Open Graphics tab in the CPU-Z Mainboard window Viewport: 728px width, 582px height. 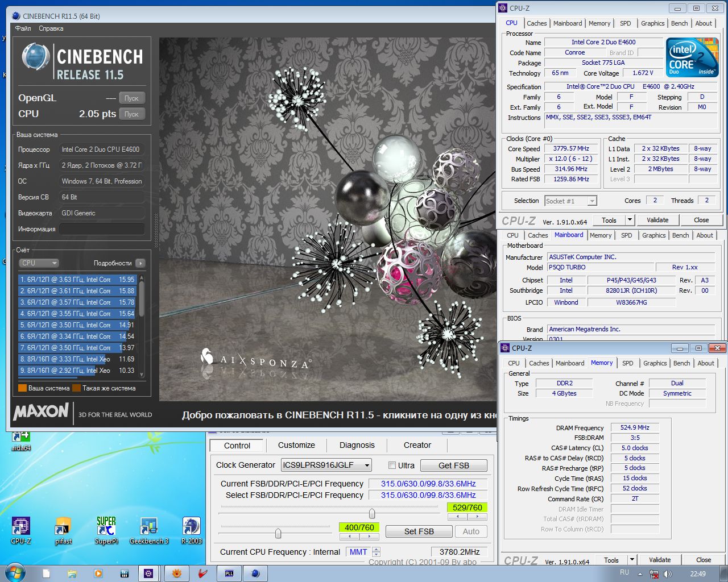coord(653,235)
